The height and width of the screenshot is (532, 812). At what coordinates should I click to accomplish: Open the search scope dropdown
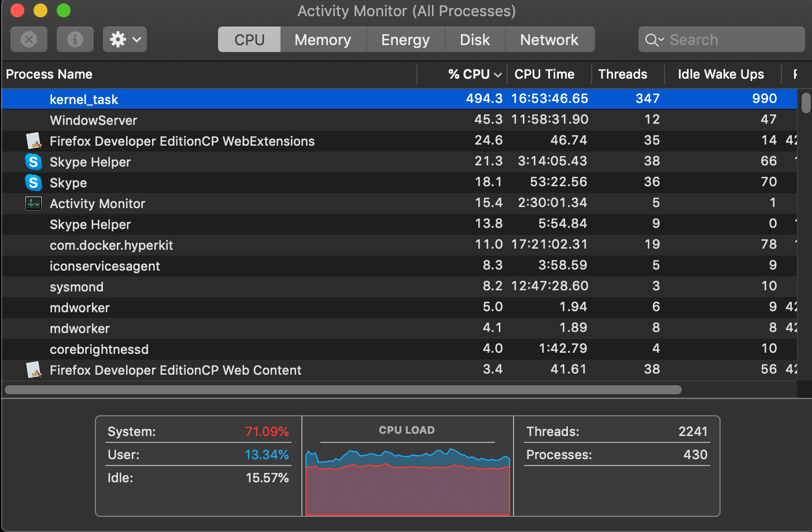point(660,40)
